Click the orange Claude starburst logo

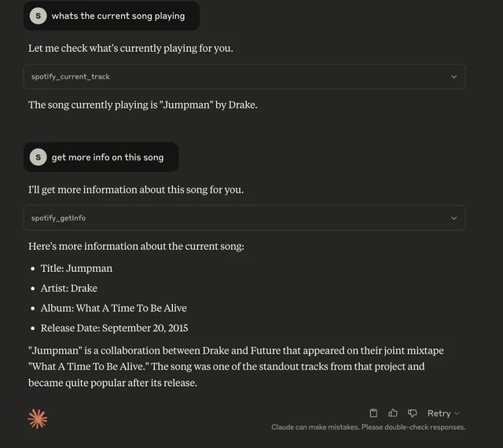tap(38, 419)
